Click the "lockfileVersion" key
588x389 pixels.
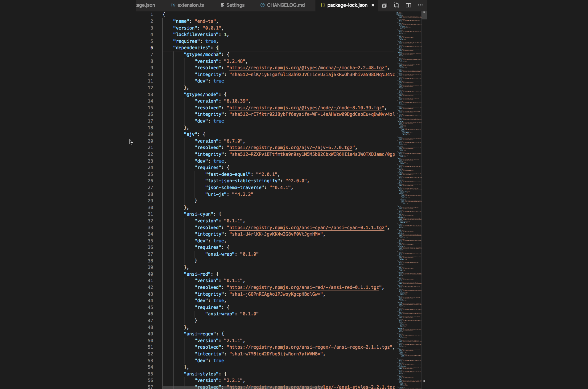[196, 34]
